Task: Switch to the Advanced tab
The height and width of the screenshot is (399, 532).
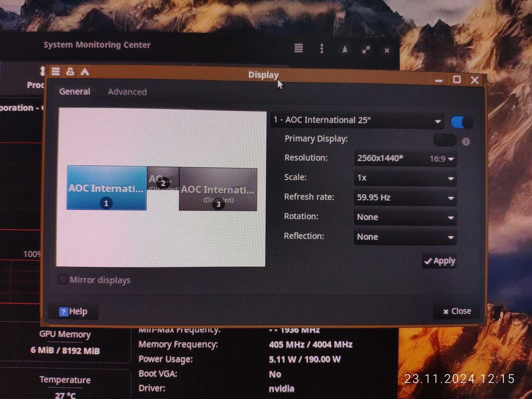Action: pyautogui.click(x=127, y=92)
